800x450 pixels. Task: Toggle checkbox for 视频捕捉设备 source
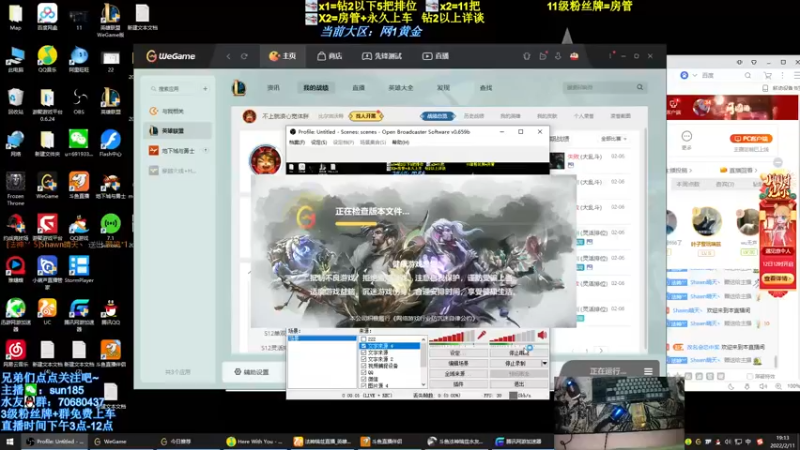tap(363, 365)
